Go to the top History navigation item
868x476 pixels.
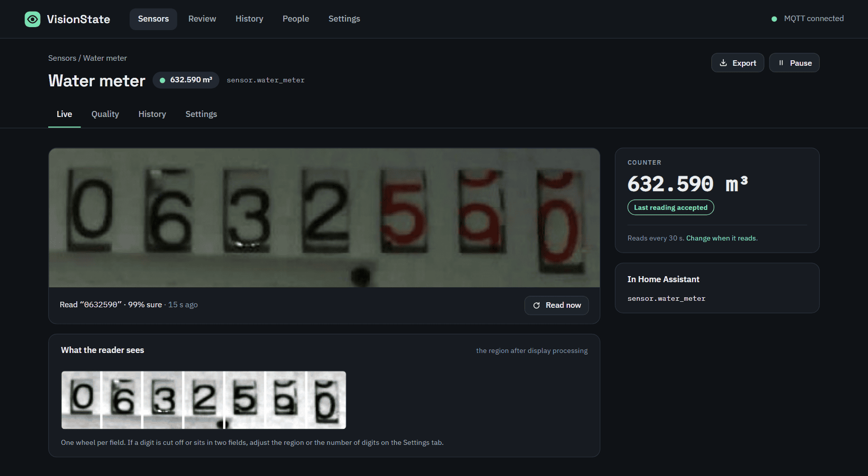pyautogui.click(x=249, y=19)
